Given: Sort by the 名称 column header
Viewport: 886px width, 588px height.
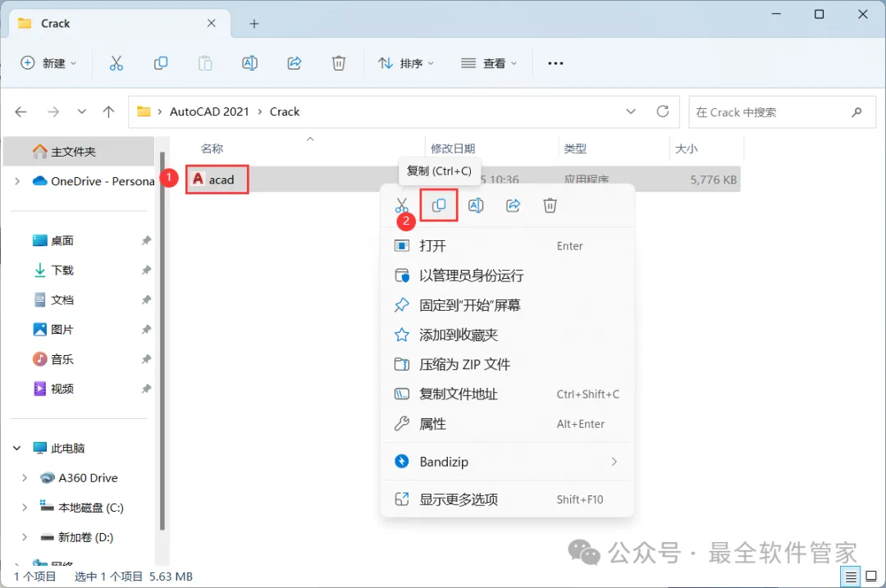Looking at the screenshot, I should pos(212,148).
